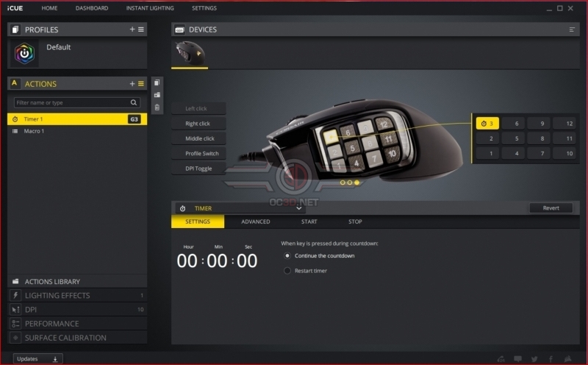Select the Default profile iCUE icon
This screenshot has width=588, height=365.
click(24, 54)
